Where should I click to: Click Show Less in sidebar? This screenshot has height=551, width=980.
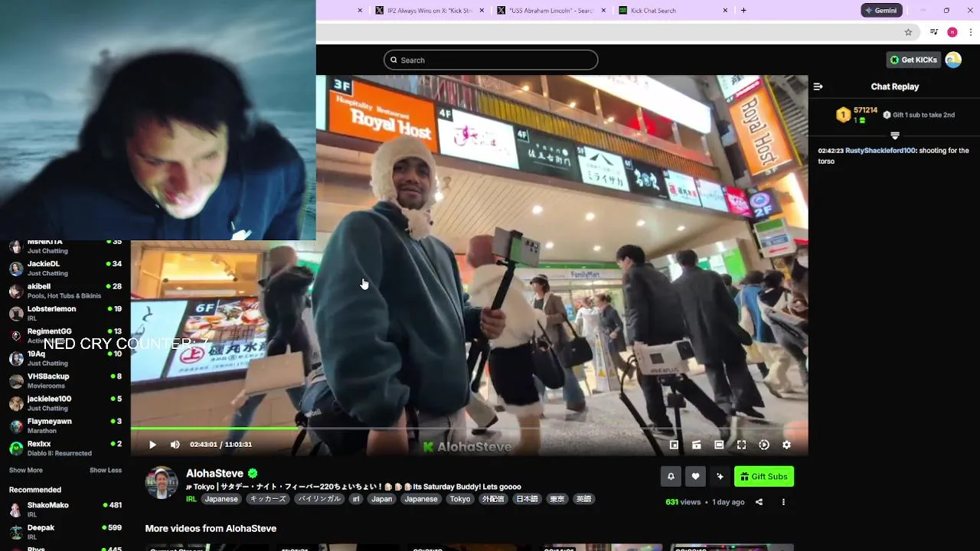[106, 470]
